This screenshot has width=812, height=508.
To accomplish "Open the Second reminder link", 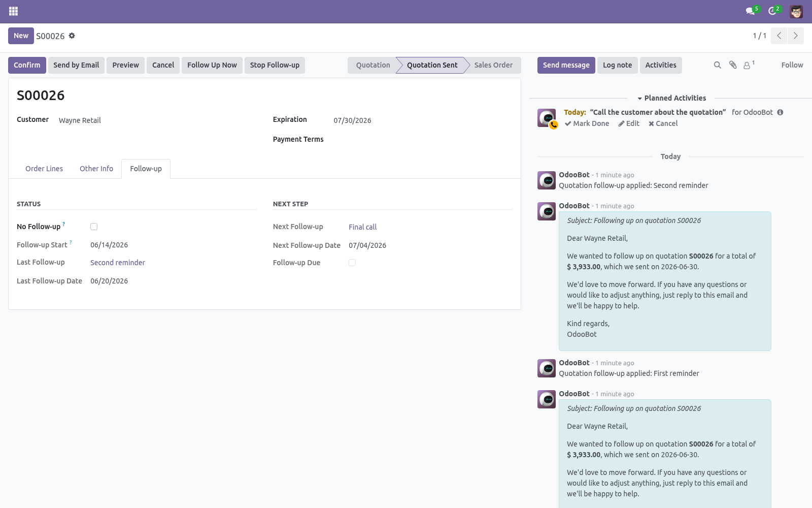I will tap(118, 263).
